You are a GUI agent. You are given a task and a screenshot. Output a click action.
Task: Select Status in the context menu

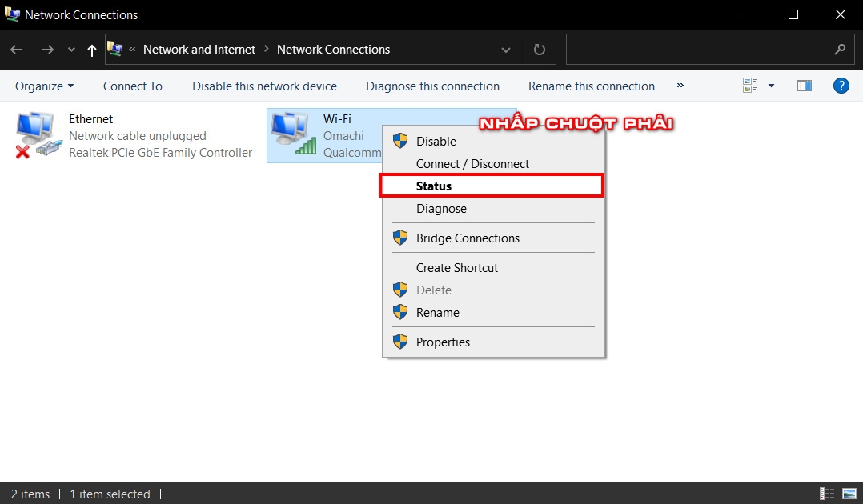(492, 186)
